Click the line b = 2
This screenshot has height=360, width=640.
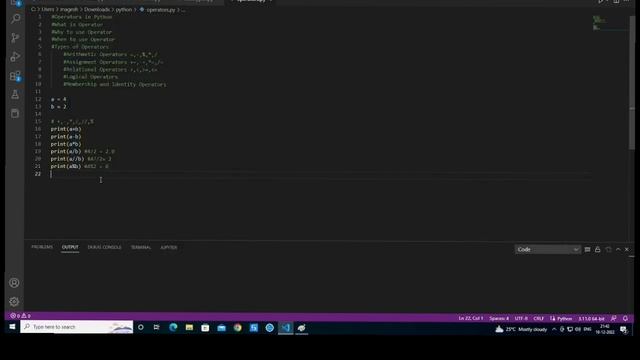tap(58, 107)
